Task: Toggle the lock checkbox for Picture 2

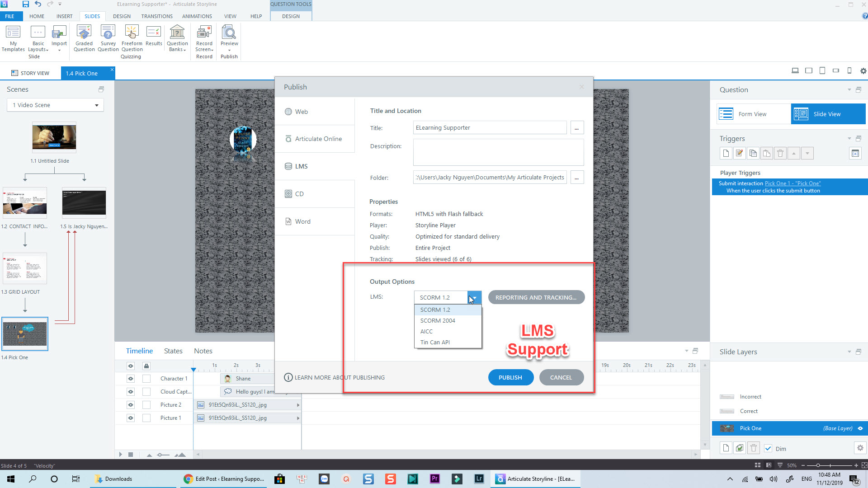Action: coord(146,405)
